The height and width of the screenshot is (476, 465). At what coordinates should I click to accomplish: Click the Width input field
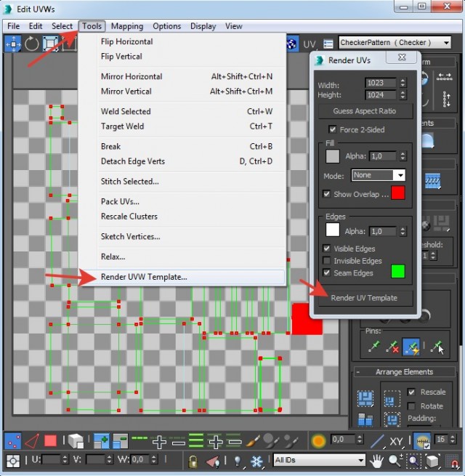click(381, 83)
